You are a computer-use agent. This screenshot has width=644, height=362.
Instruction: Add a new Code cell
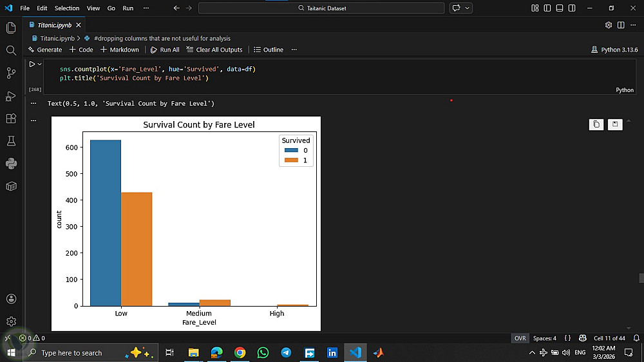[x=81, y=50]
